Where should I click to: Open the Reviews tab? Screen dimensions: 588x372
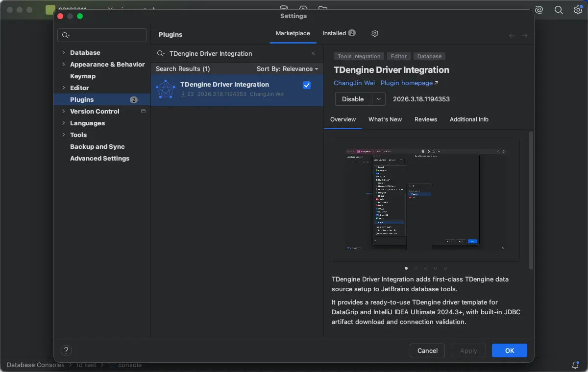coord(426,119)
